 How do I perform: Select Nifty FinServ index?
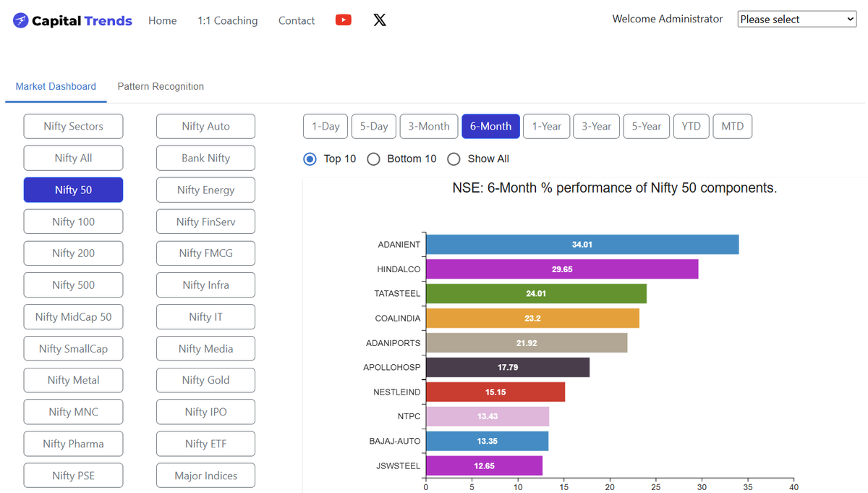(205, 222)
